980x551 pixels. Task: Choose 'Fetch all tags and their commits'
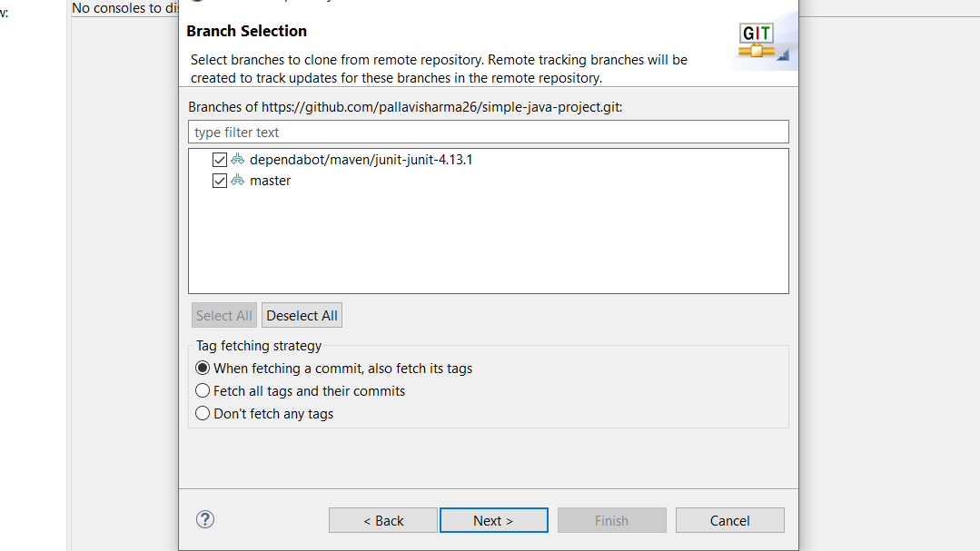coord(203,391)
